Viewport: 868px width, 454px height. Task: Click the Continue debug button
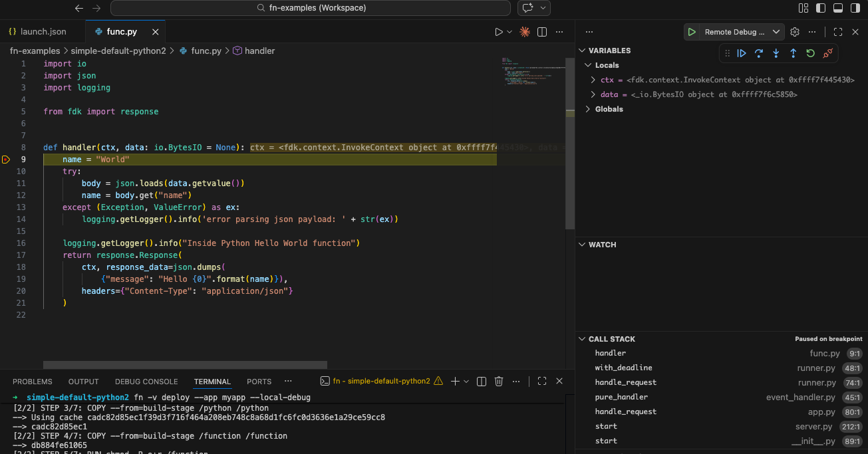[x=742, y=53]
